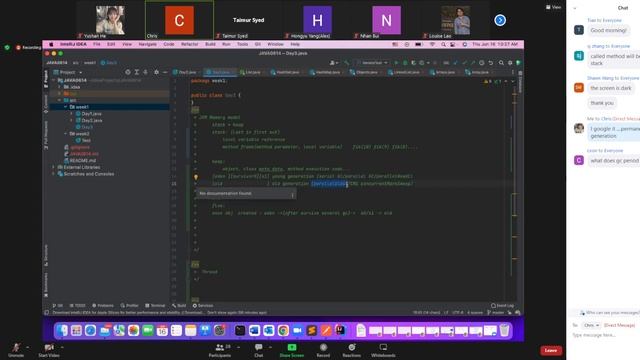
Task: Open Zoom Reactions
Action: point(351,350)
